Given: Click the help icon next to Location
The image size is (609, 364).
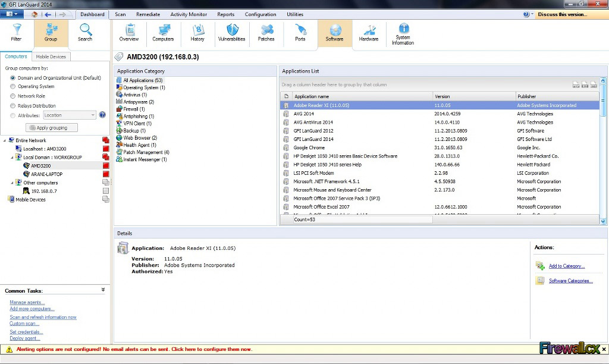Looking at the screenshot, I should 102,115.
